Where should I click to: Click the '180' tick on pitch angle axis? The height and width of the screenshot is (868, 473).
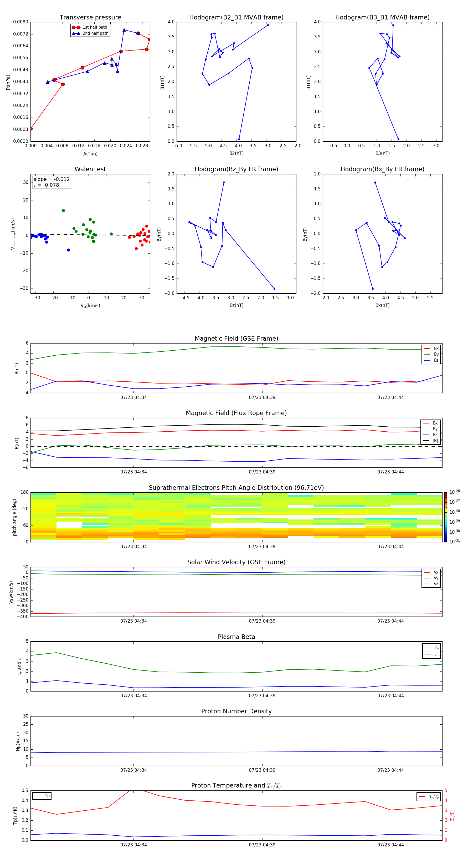[25, 492]
